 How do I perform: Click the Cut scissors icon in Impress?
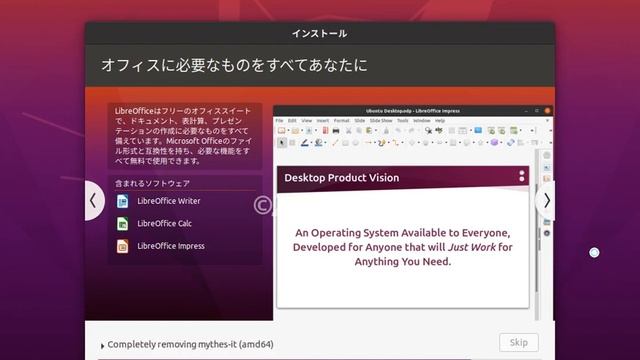coord(349,131)
